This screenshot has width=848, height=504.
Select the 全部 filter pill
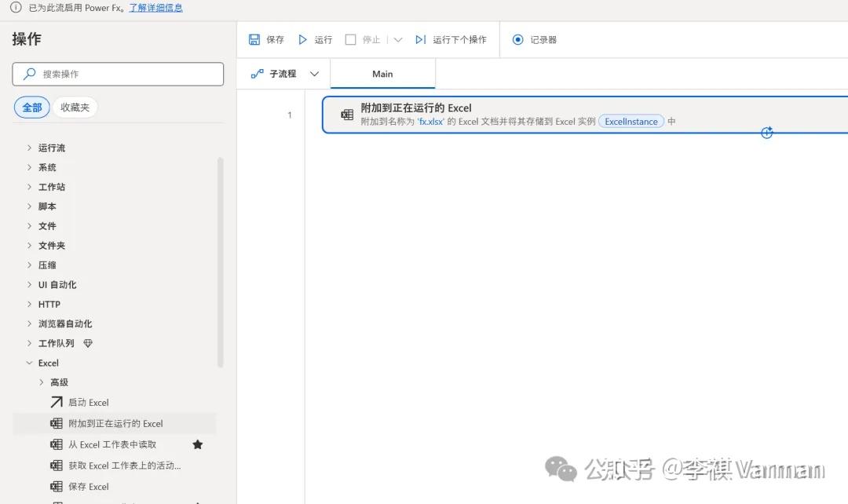pos(31,107)
